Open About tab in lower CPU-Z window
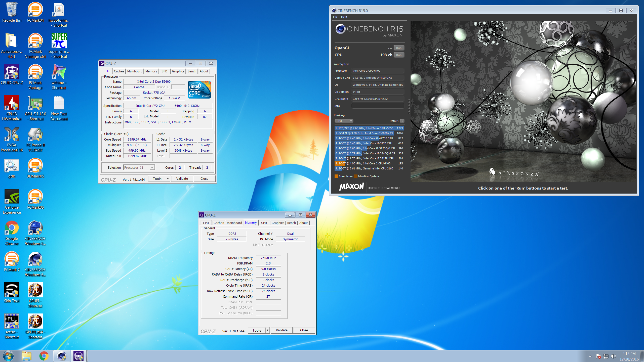Viewport: 644px width, 362px height. (303, 223)
